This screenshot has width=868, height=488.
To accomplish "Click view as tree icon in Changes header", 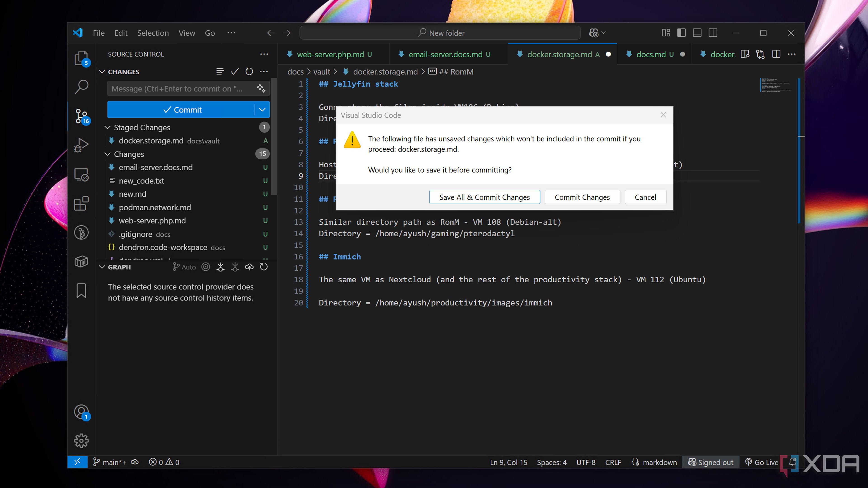I will point(220,71).
